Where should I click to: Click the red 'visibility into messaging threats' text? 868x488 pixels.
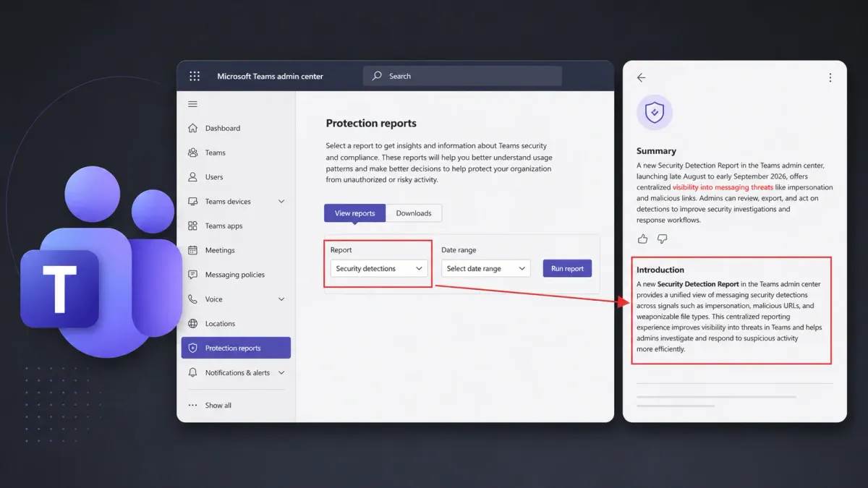click(x=723, y=187)
